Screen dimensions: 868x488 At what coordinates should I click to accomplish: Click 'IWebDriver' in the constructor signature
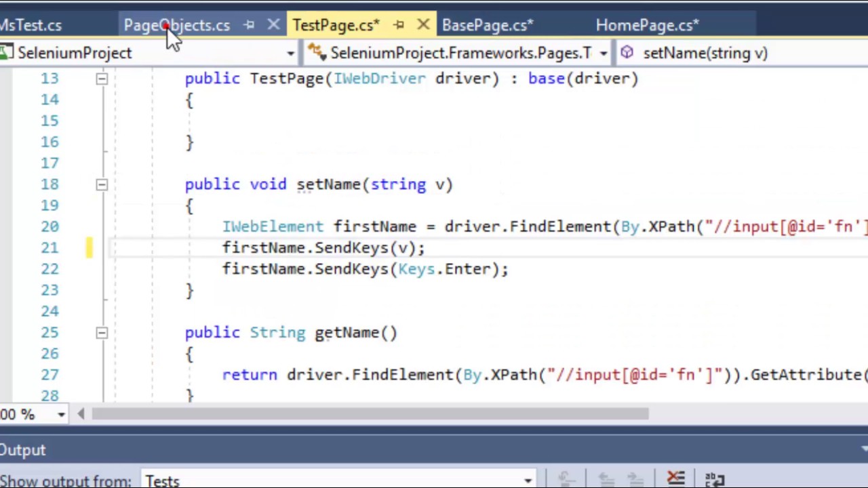tap(380, 79)
